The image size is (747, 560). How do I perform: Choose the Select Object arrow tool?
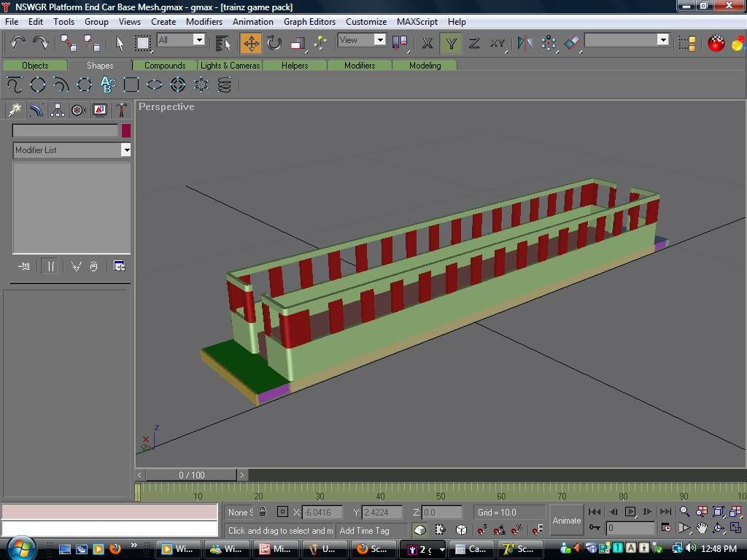point(120,43)
